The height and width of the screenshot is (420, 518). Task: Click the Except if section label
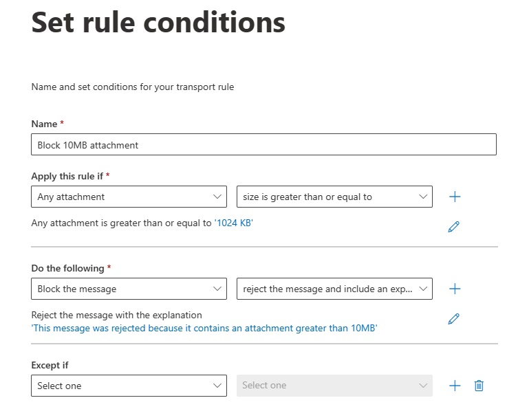click(50, 365)
